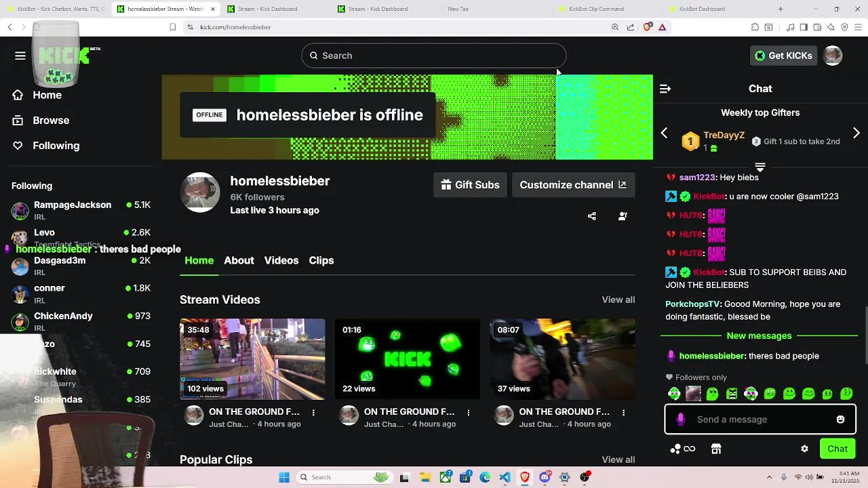
Task: Switch to the Videos tab
Action: (x=281, y=260)
